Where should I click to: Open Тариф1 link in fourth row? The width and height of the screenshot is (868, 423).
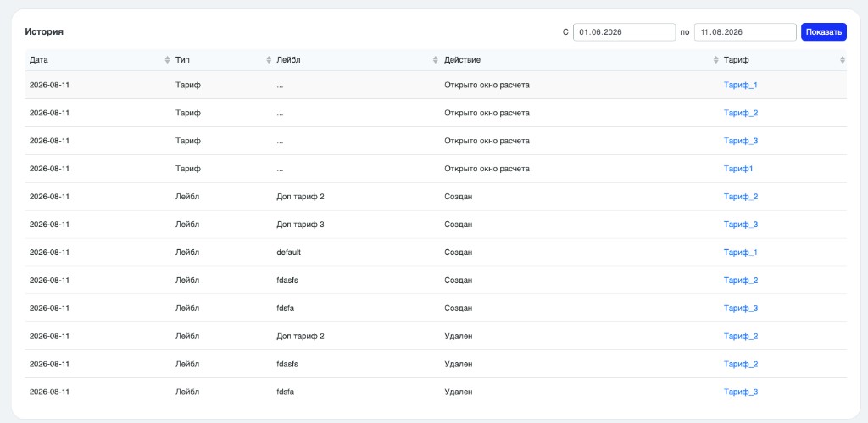[738, 169]
